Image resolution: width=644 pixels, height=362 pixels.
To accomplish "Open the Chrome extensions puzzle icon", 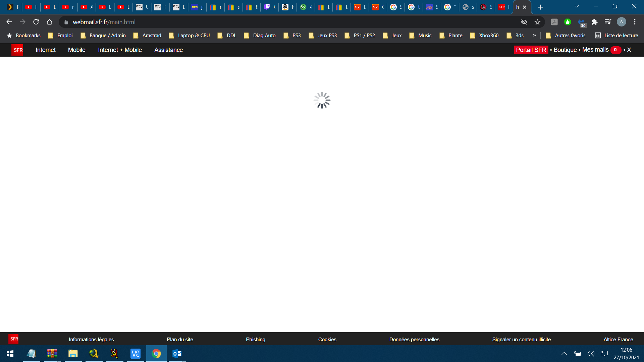I will [x=594, y=22].
